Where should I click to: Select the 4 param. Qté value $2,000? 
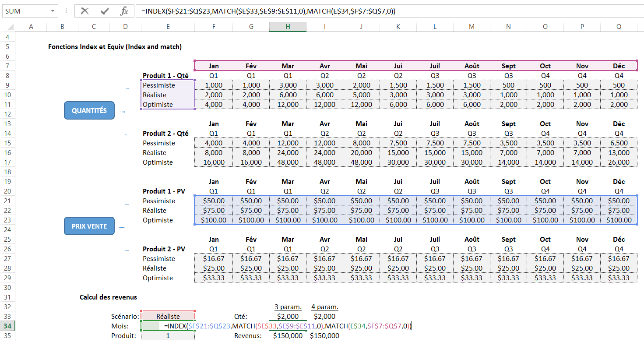pyautogui.click(x=324, y=316)
